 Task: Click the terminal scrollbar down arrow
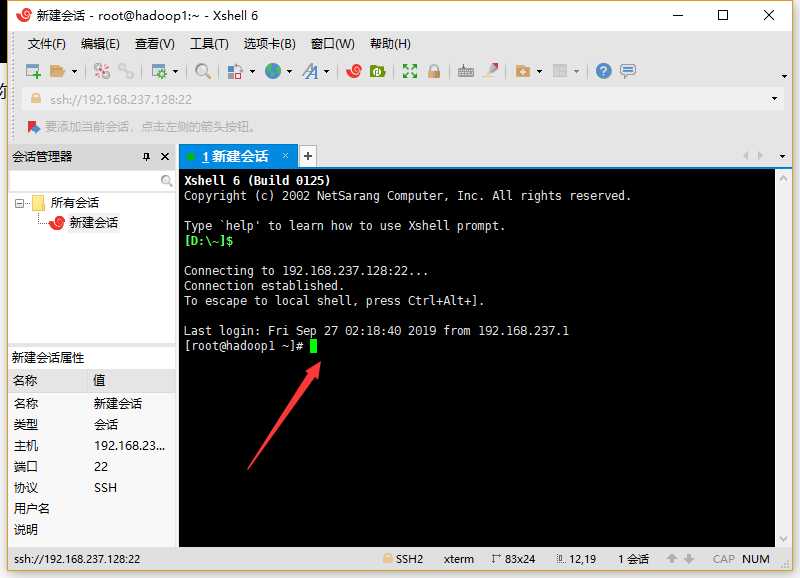tap(783, 539)
